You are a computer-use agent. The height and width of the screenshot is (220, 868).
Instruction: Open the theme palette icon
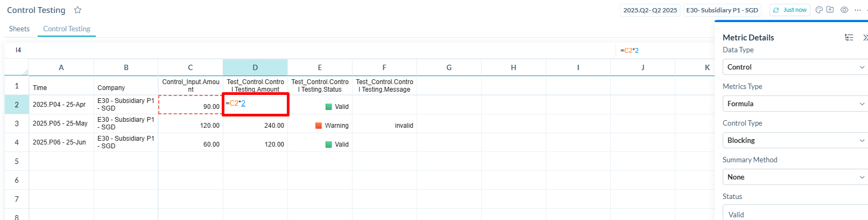point(819,10)
